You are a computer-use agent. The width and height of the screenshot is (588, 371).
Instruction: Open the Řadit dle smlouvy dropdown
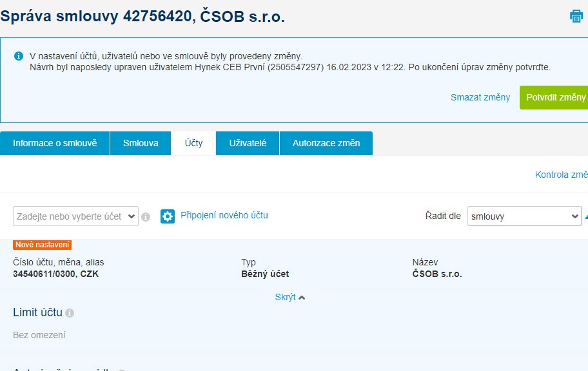(x=524, y=216)
